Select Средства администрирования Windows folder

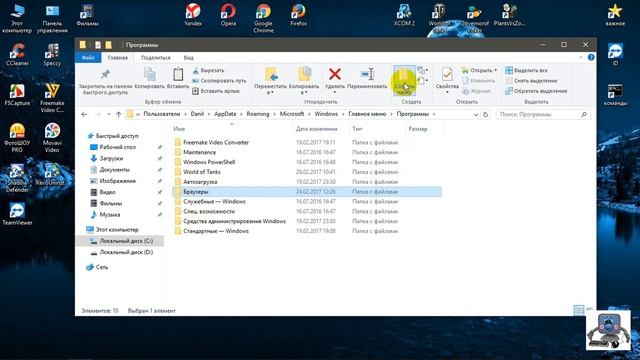coord(234,221)
